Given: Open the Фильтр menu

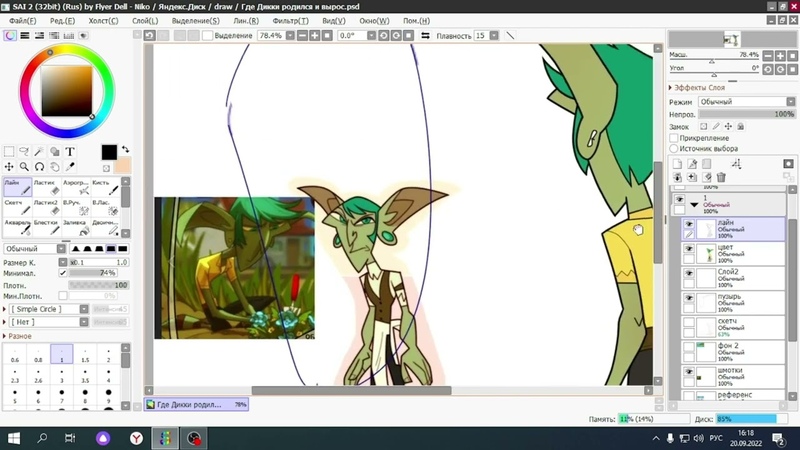Looking at the screenshot, I should click(290, 21).
